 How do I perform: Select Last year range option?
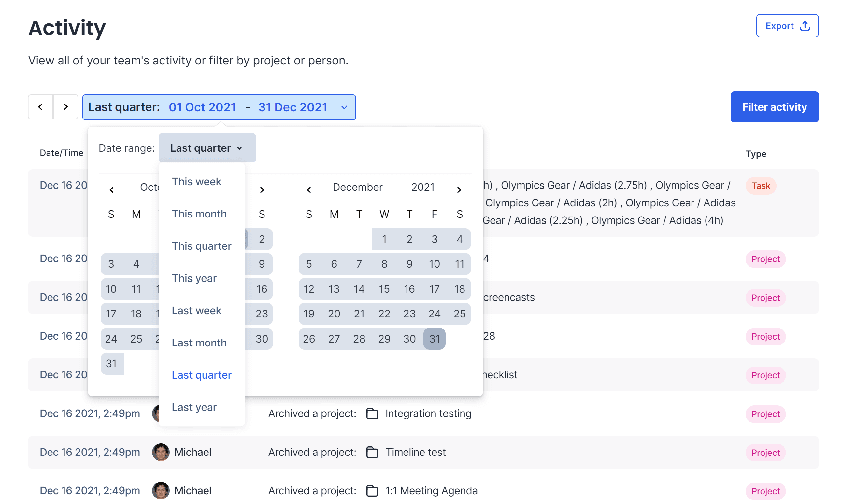(x=194, y=407)
